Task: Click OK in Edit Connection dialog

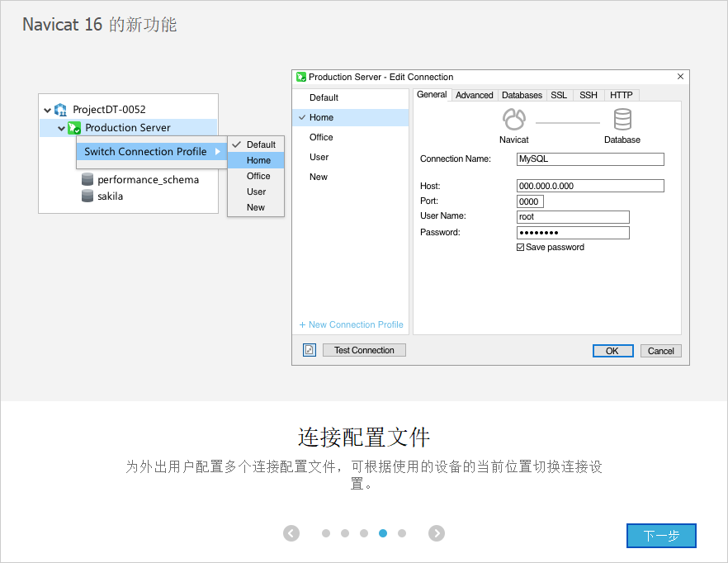Action: (612, 351)
